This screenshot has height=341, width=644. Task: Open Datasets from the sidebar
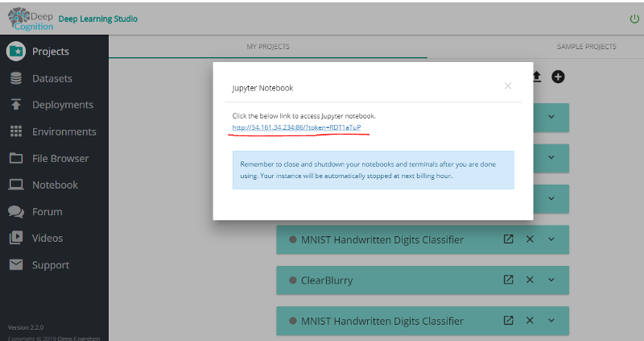(41, 78)
